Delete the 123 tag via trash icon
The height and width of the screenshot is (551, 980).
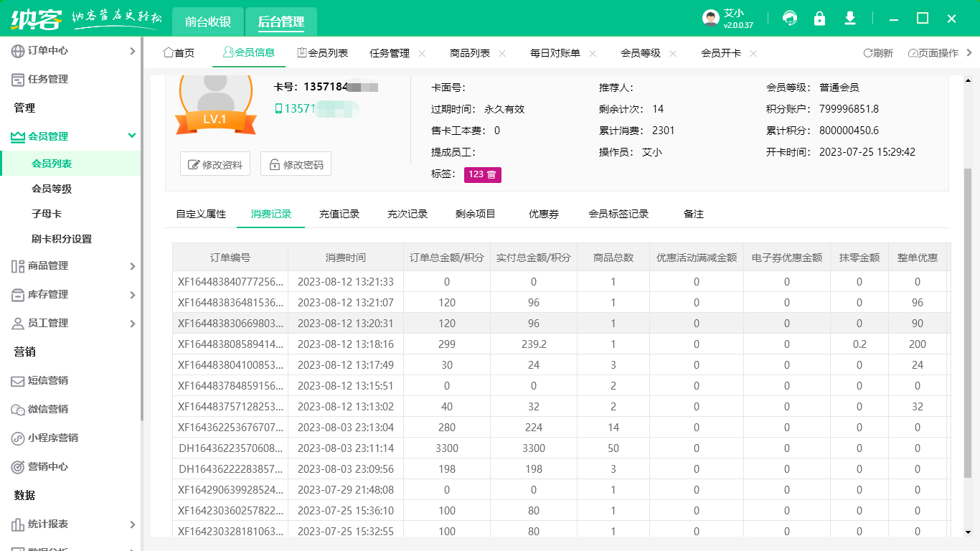(x=491, y=174)
